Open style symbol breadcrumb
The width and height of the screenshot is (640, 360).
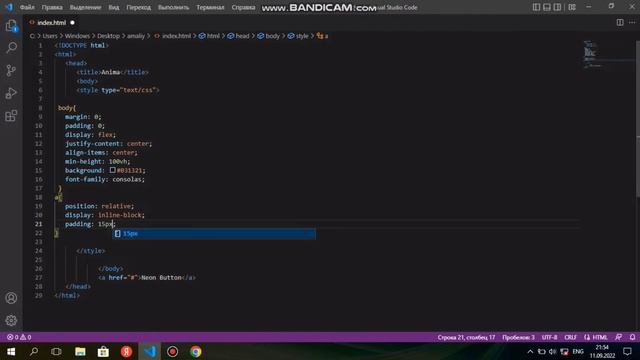tap(298, 36)
